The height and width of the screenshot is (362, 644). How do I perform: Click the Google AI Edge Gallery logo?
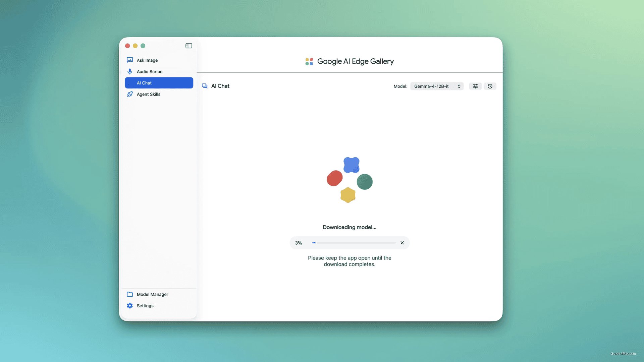point(309,62)
